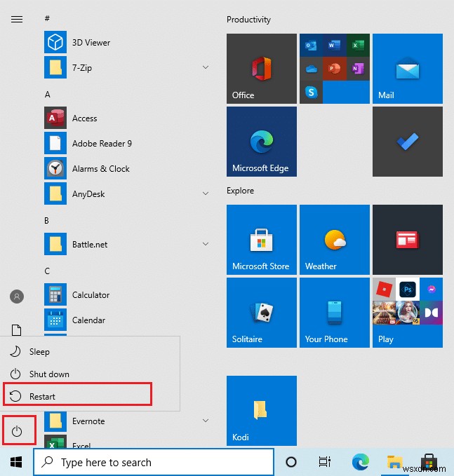Click the Windows Start button
This screenshot has height=476, width=454.
[x=16, y=462]
